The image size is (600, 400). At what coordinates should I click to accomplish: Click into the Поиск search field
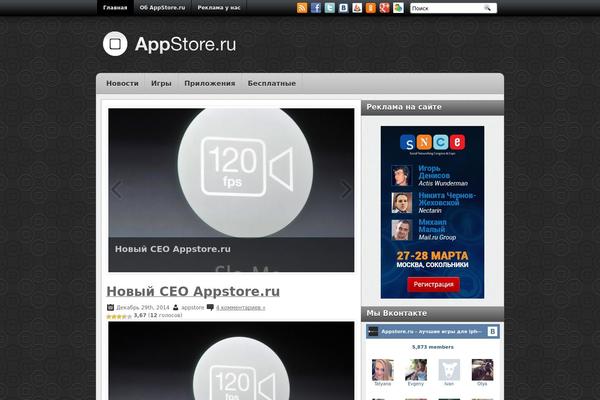447,8
